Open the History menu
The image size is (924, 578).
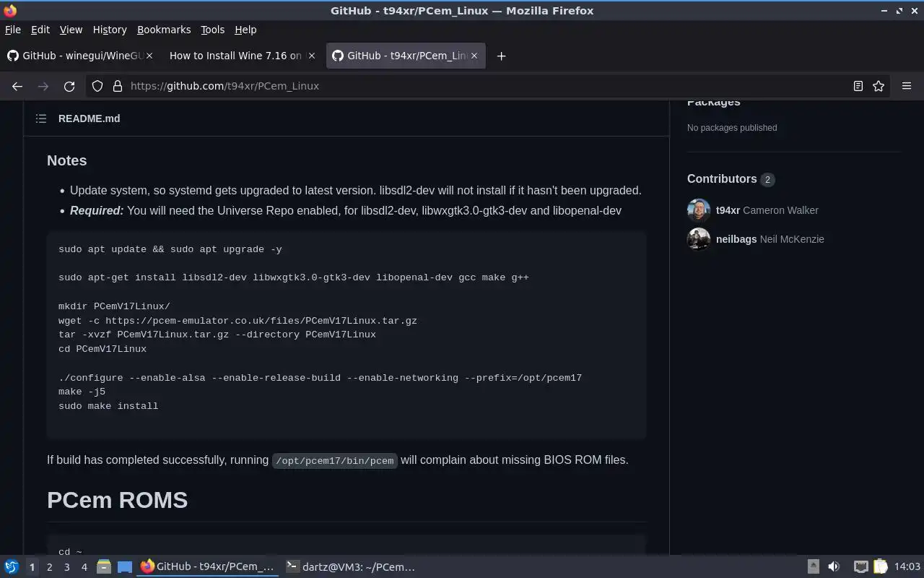pyautogui.click(x=110, y=30)
